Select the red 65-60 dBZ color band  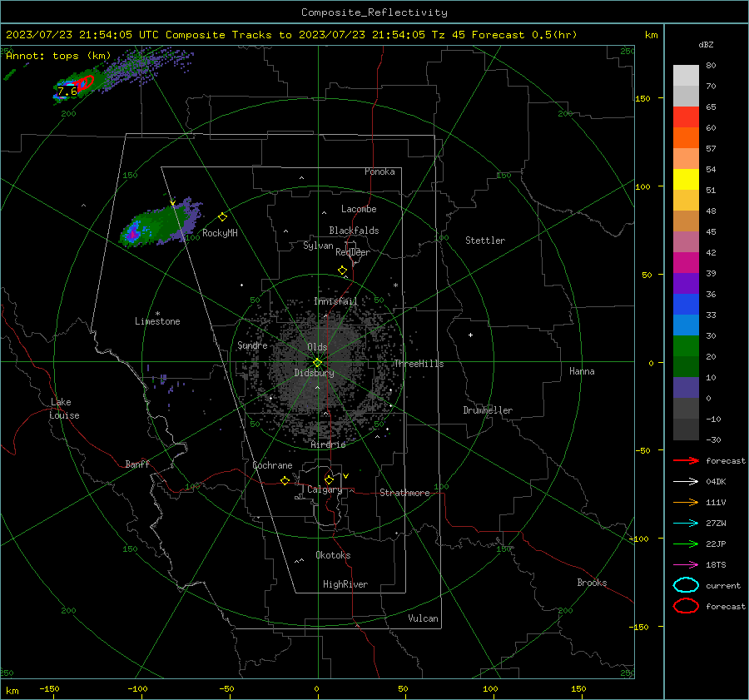pos(686,117)
